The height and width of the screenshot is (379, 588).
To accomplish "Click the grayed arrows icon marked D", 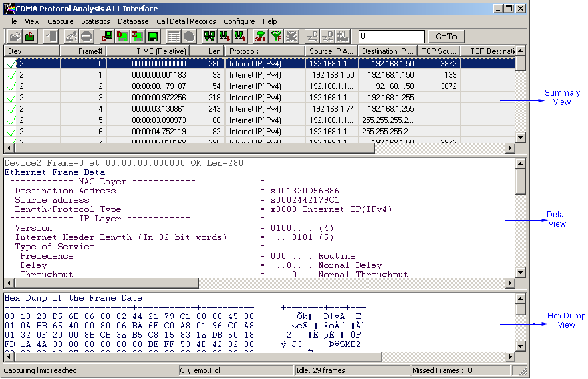I will [x=327, y=37].
